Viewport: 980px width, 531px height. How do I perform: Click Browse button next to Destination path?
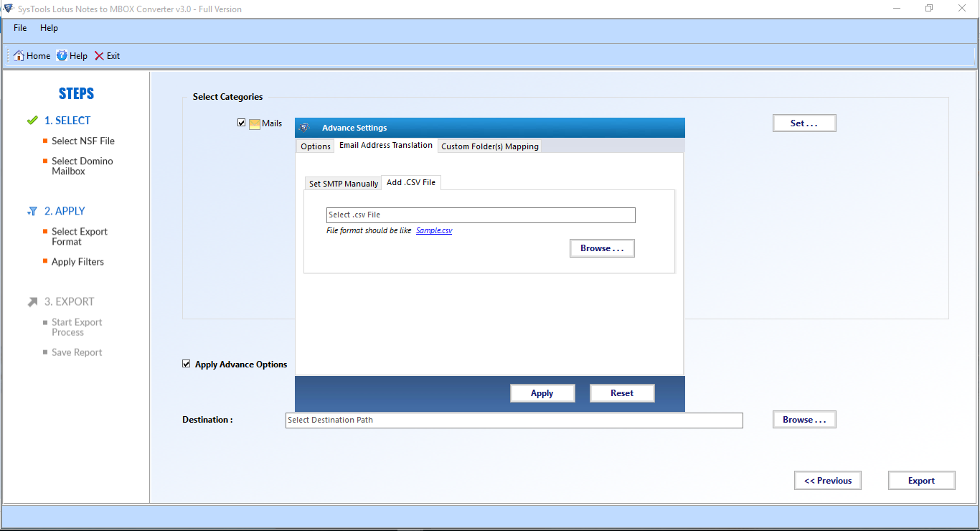point(804,420)
